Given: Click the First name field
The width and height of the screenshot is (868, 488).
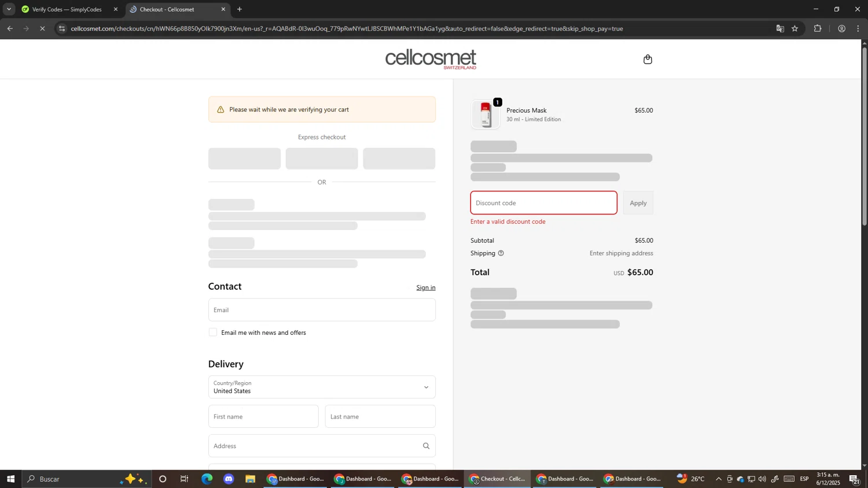Looking at the screenshot, I should [263, 416].
